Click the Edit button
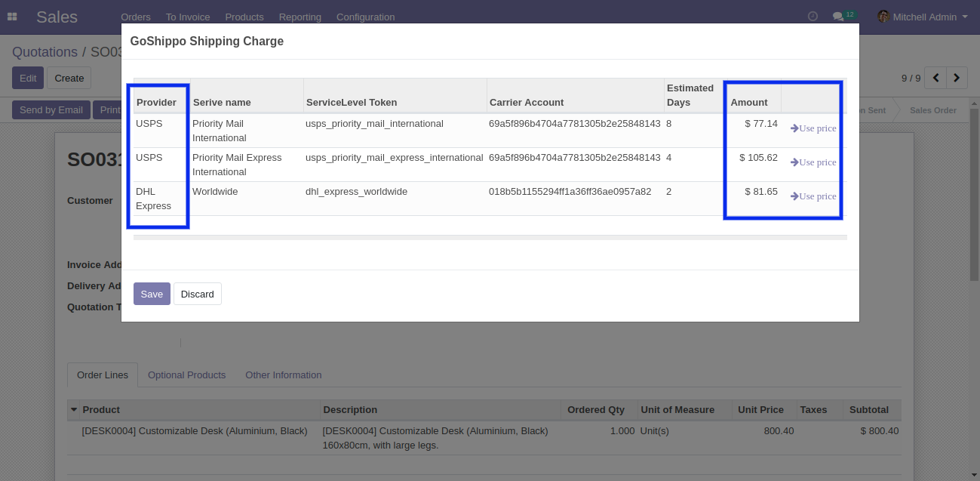Viewport: 980px width, 481px height. pos(28,78)
